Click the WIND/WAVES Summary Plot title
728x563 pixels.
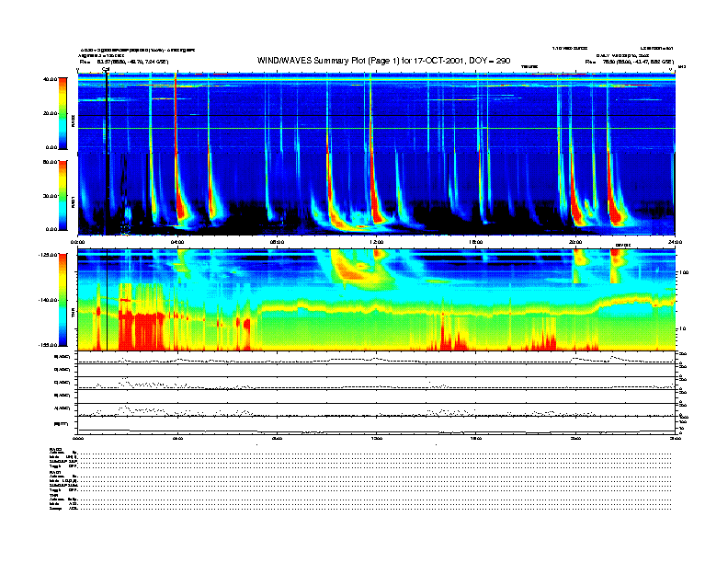(x=383, y=61)
